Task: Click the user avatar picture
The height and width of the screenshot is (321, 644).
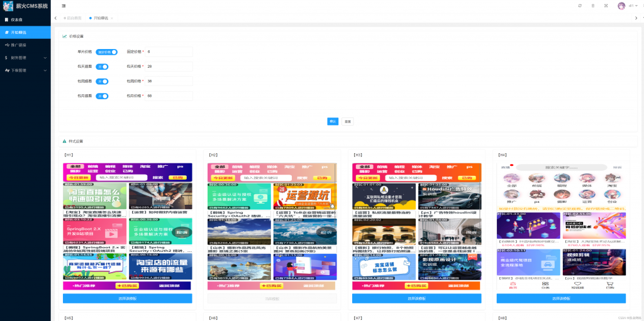Action: 621,6
